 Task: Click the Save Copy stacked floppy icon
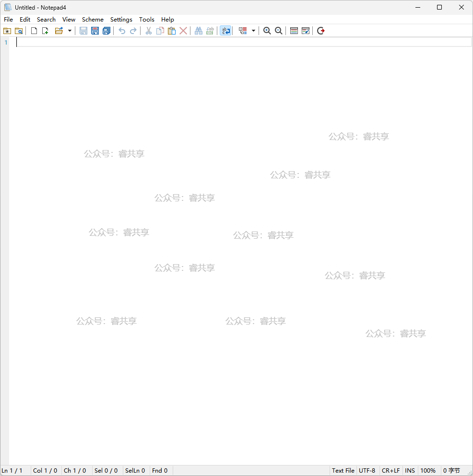[x=106, y=31]
